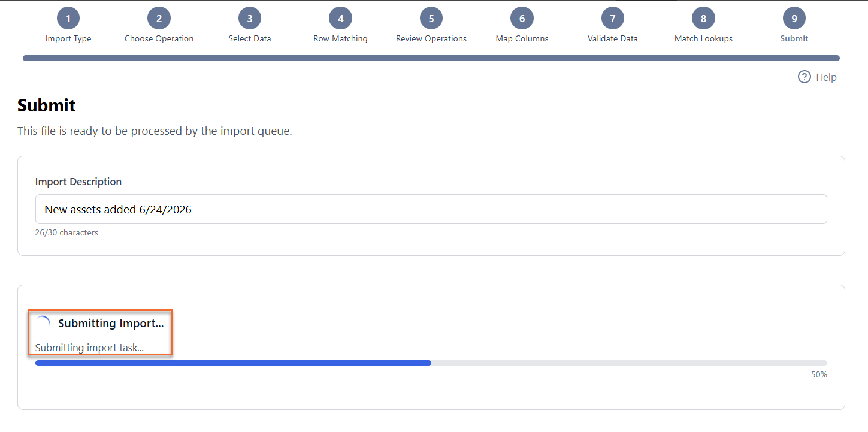Go to Row Matching step label
This screenshot has height=432, width=868.
click(x=340, y=38)
